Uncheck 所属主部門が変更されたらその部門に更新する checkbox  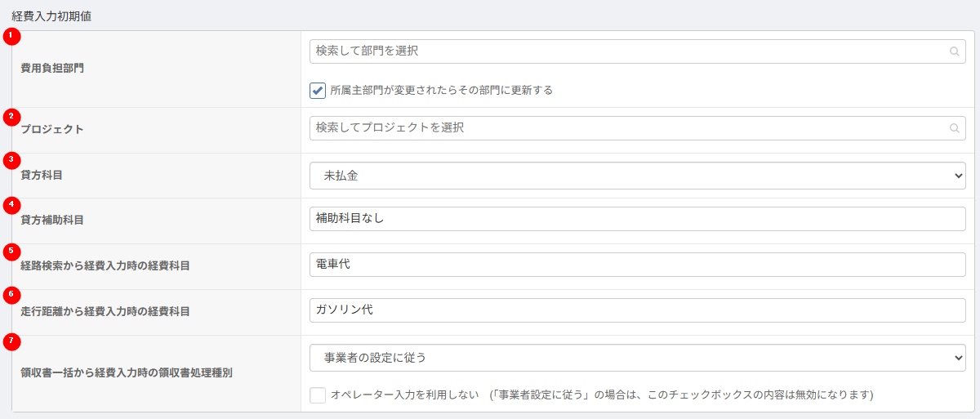tap(318, 90)
